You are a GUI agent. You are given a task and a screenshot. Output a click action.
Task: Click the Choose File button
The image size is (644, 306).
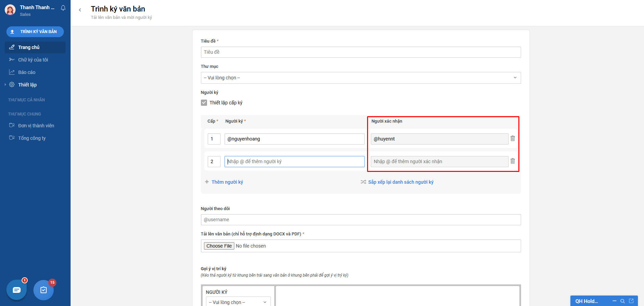coord(219,246)
